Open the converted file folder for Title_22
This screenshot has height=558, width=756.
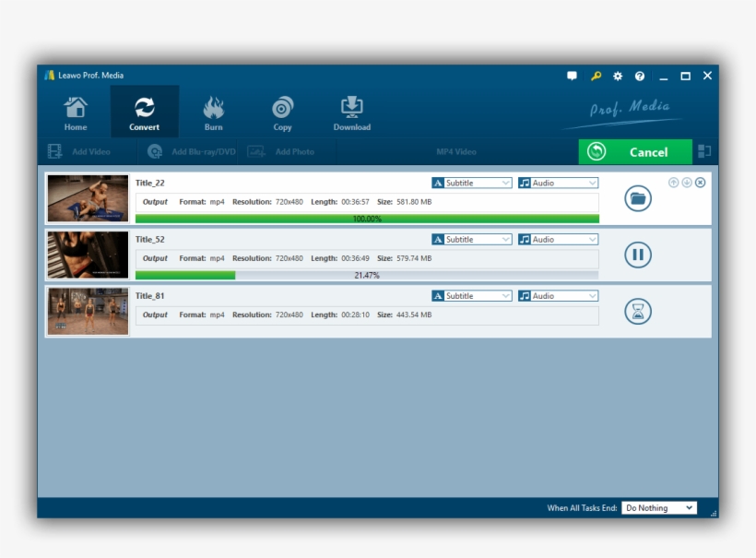point(637,198)
